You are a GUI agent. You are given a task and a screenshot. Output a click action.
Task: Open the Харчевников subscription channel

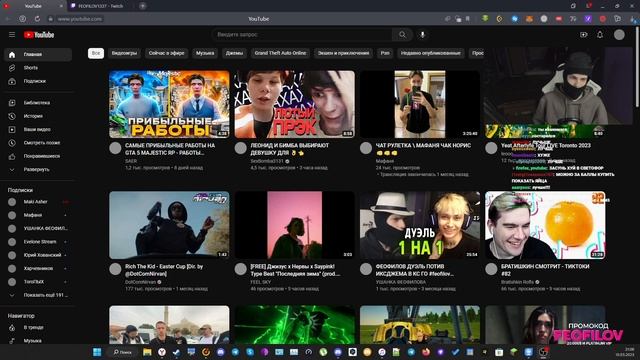[x=38, y=269]
